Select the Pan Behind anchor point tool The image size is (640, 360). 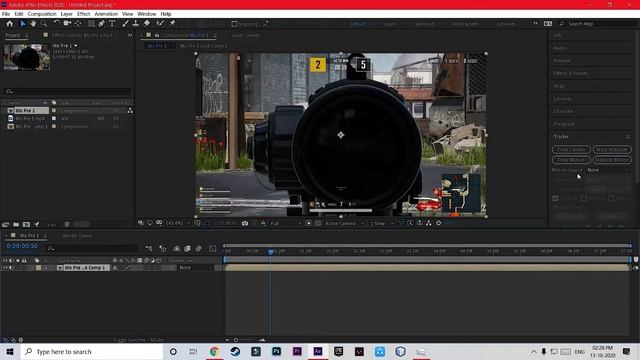click(x=78, y=24)
